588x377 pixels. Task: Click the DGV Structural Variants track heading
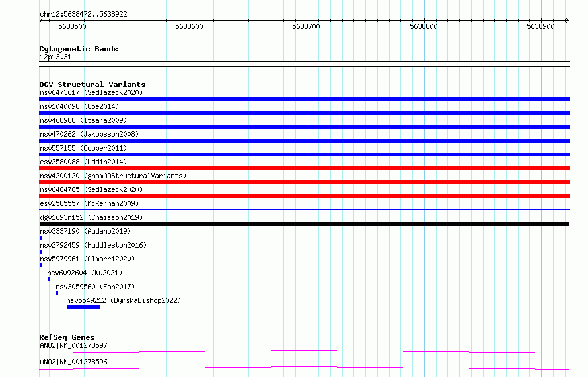coord(92,85)
